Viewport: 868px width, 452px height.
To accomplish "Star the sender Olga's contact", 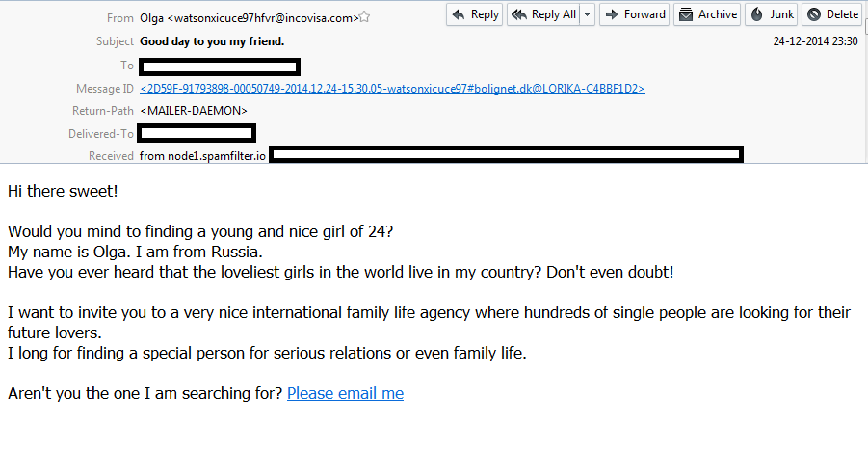I will pos(364,17).
